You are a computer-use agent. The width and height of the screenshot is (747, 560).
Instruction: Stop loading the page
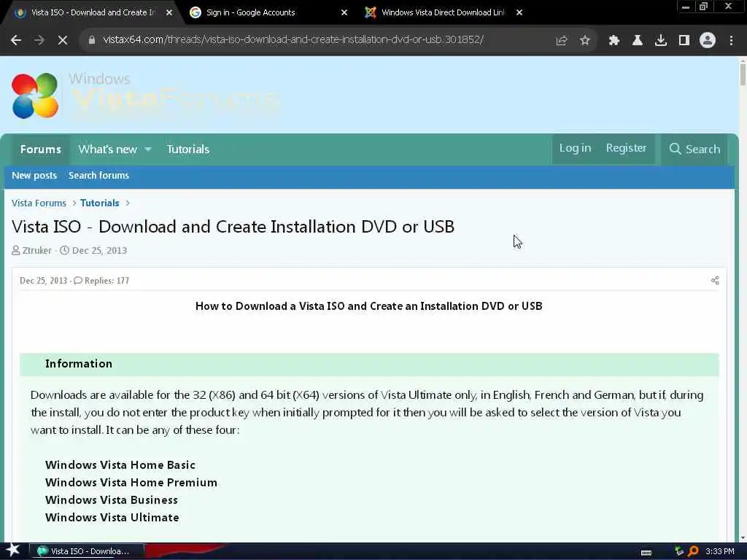click(63, 40)
